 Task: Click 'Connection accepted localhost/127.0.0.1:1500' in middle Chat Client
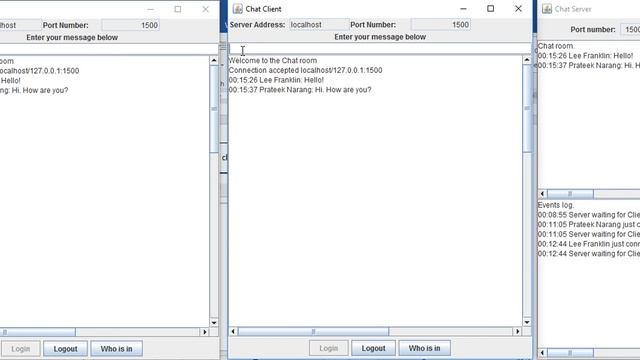click(x=305, y=70)
